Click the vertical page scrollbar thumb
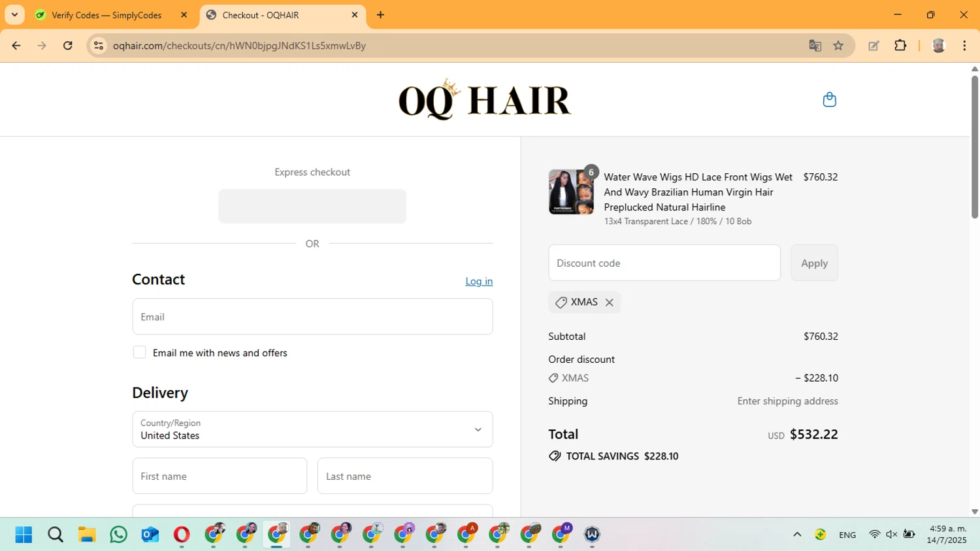Viewport: 980px width, 551px height. (974, 146)
